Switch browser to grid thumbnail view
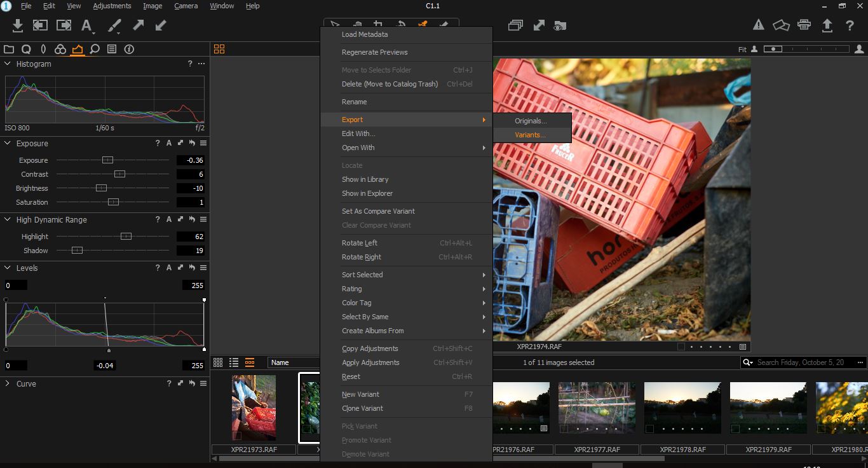This screenshot has height=468, width=868. [x=218, y=362]
